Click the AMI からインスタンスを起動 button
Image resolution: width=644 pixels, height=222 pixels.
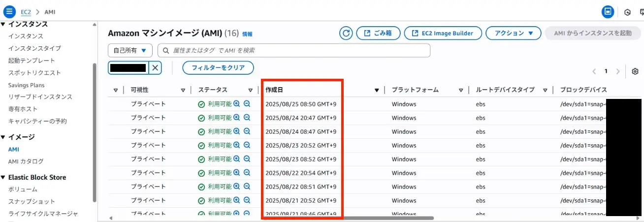tap(593, 33)
